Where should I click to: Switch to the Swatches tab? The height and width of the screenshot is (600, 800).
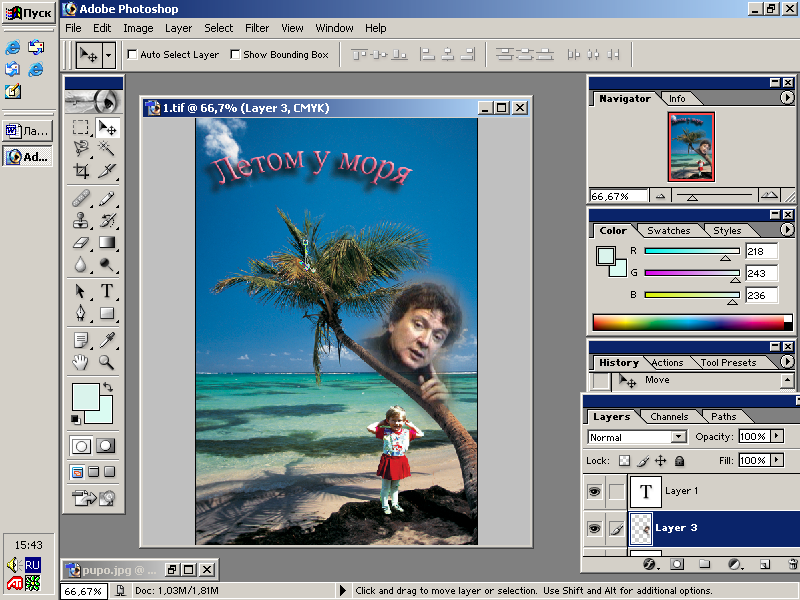point(668,231)
